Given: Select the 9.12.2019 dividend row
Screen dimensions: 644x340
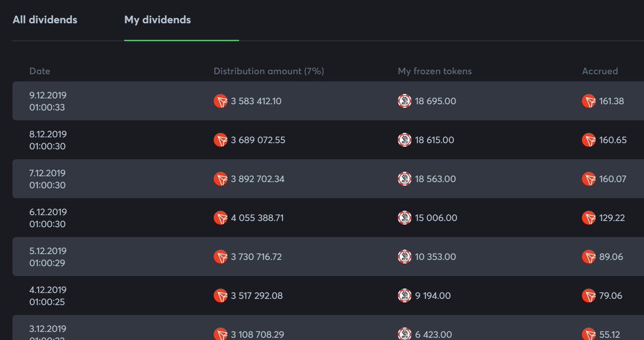Looking at the screenshot, I should pos(328,101).
